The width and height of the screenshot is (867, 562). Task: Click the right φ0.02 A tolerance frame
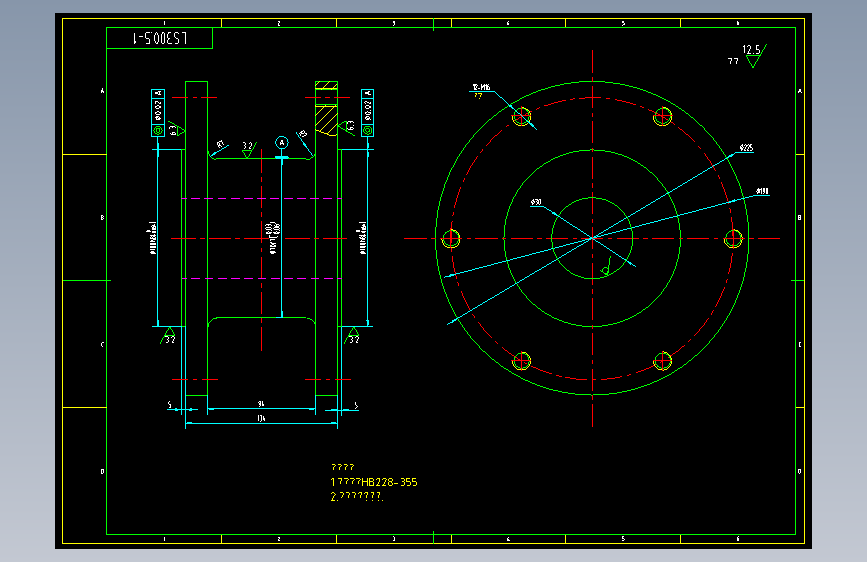(x=367, y=113)
